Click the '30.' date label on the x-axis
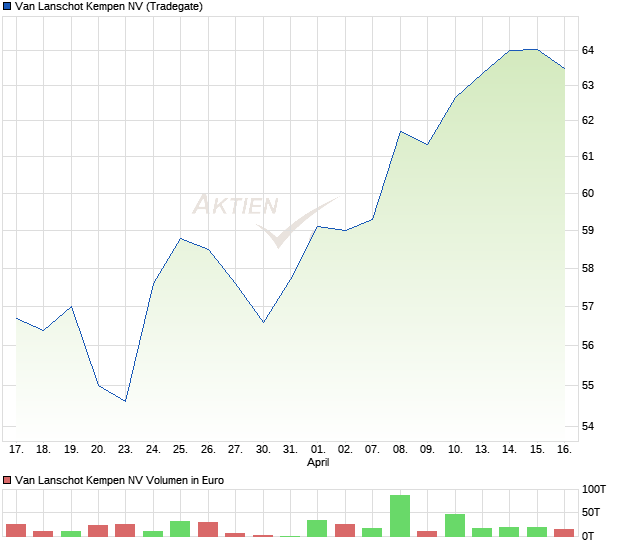This screenshot has height=546, width=620. [x=263, y=450]
